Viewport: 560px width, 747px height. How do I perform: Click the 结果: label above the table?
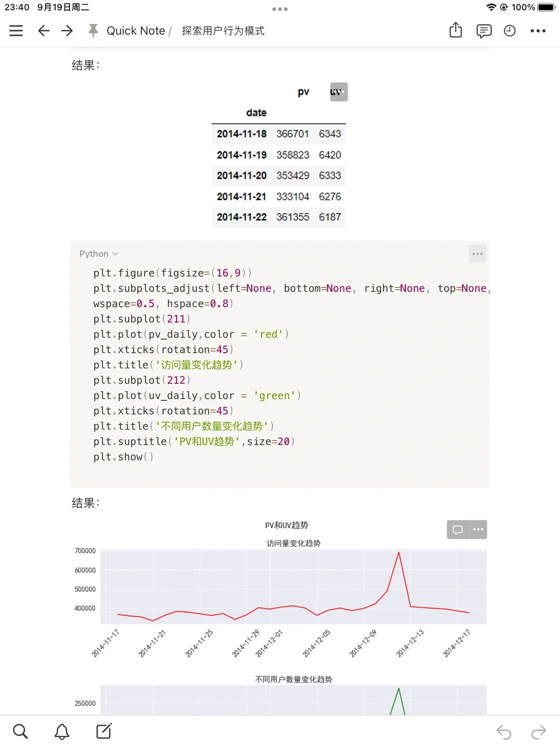coord(86,65)
